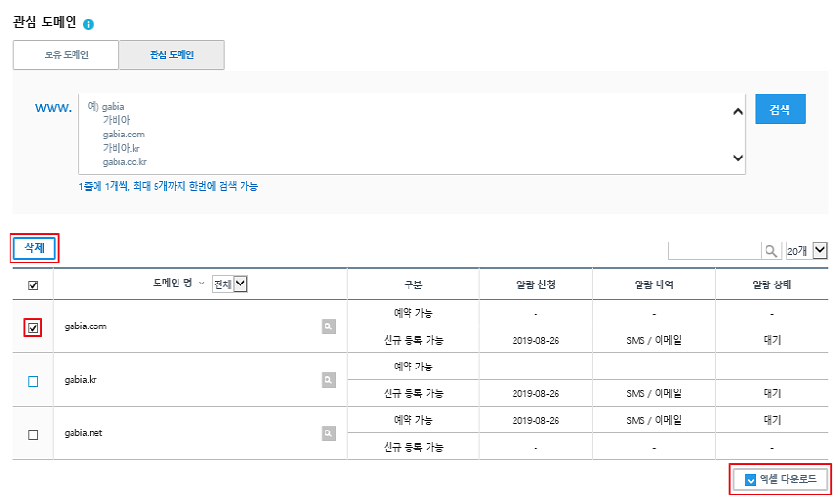The image size is (840, 504).
Task: Click 2019-08-26 date in gabia.net row
Action: coord(535,420)
